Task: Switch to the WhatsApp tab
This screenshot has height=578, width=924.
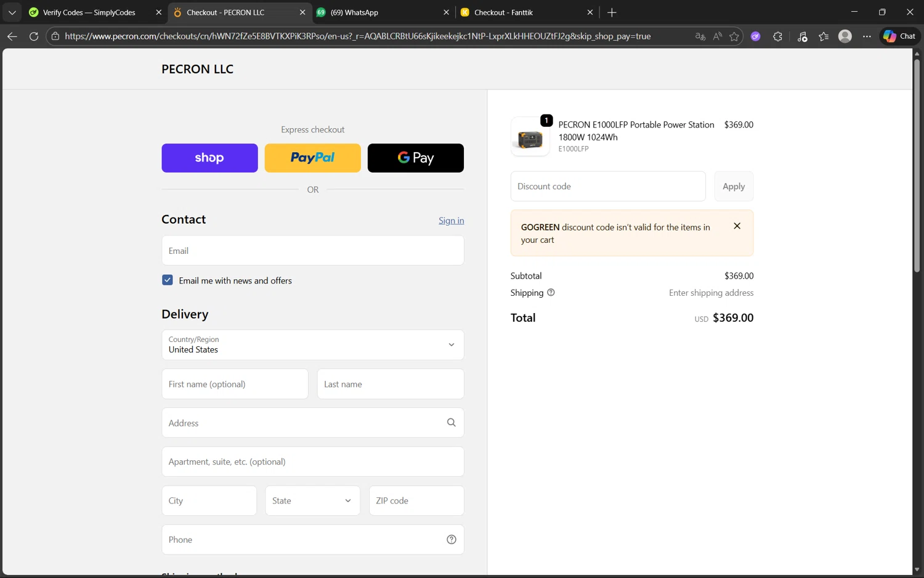Action: click(x=354, y=12)
